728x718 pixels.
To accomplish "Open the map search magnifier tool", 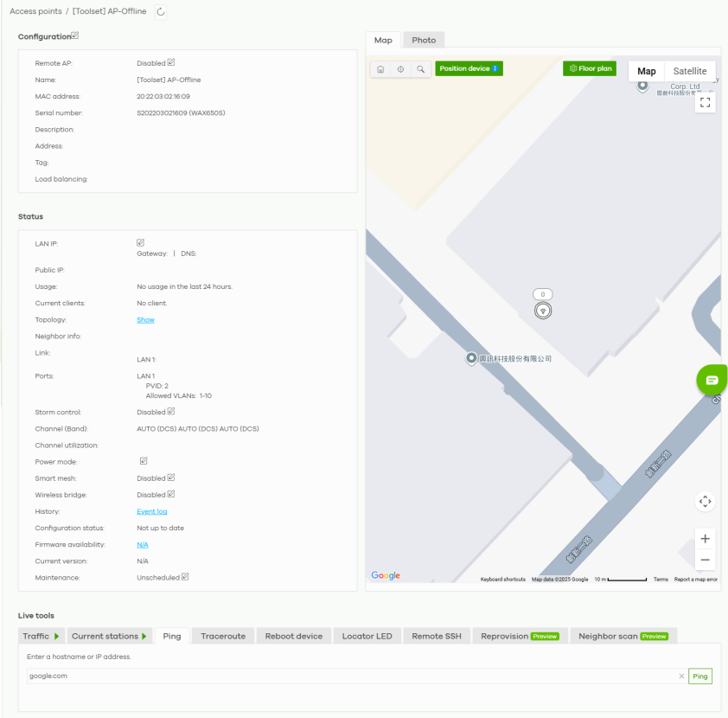I will pyautogui.click(x=420, y=69).
